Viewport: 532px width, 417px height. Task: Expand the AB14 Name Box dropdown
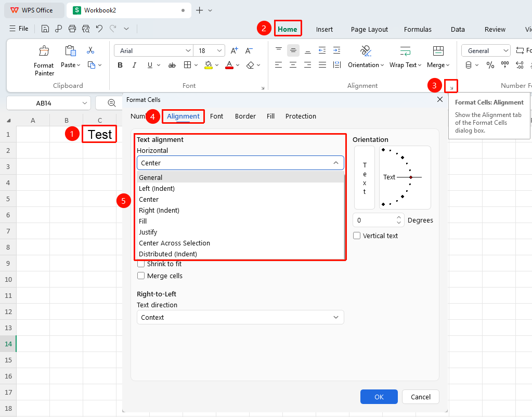84,103
